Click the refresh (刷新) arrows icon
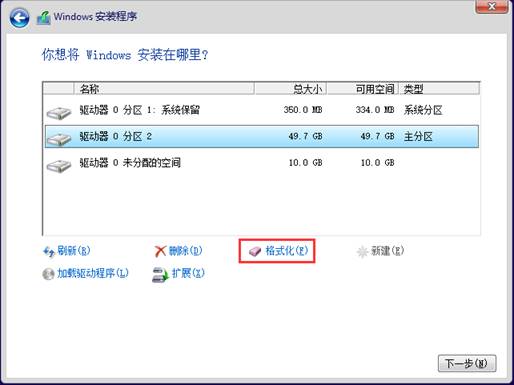 tap(49, 252)
